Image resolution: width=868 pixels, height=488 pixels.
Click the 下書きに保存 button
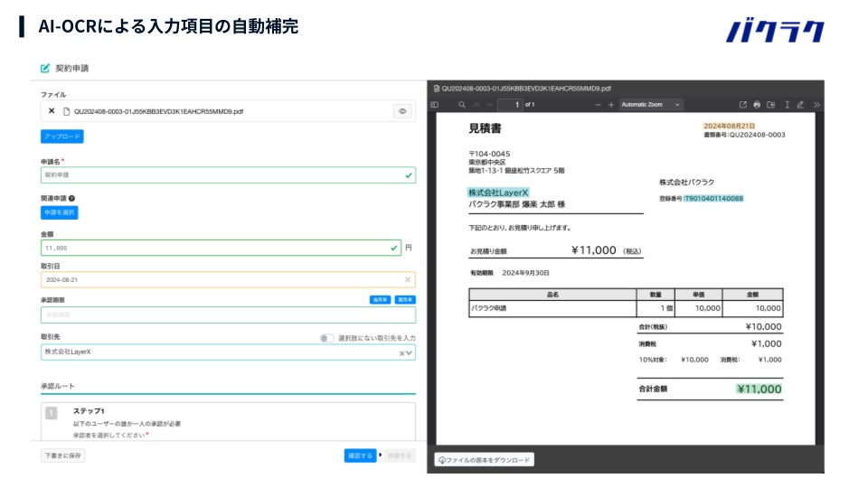coord(62,455)
